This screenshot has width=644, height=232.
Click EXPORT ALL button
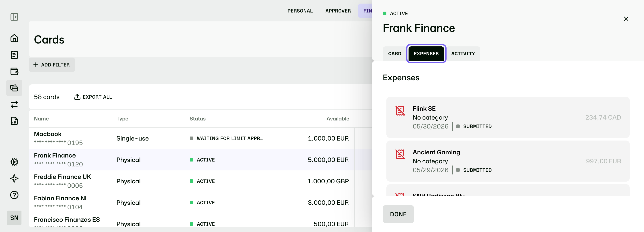coord(93,97)
